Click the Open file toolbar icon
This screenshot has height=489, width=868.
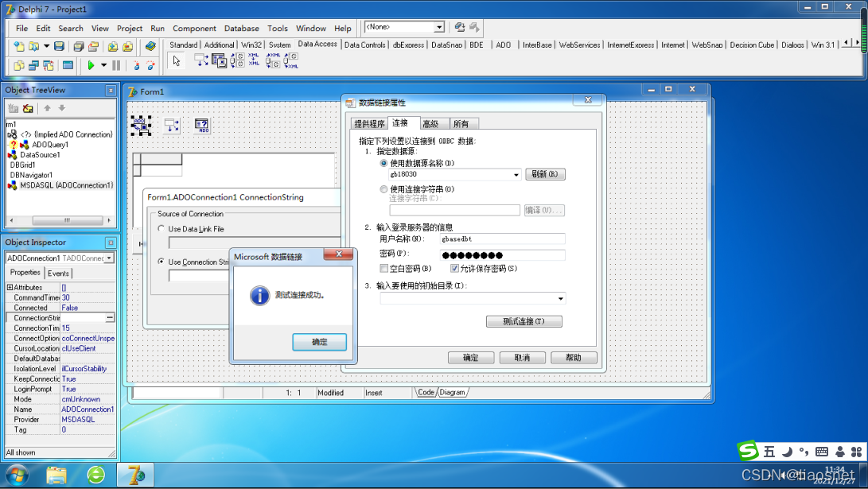33,46
